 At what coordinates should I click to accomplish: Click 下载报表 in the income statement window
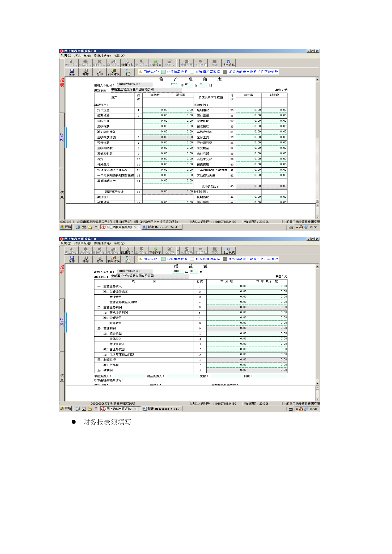click(155, 250)
